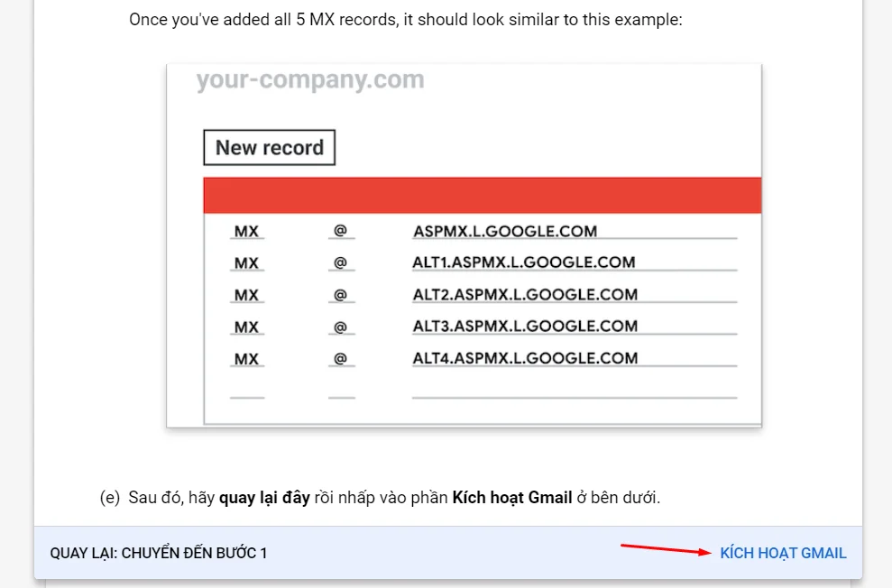Click the KÍCH HOẠT GMAIL button
The height and width of the screenshot is (588, 892).
click(x=783, y=553)
